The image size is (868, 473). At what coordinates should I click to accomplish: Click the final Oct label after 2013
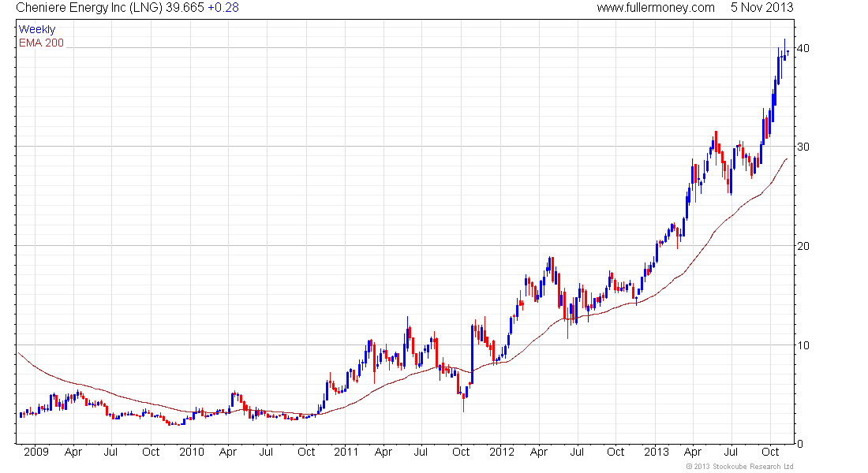tap(771, 452)
